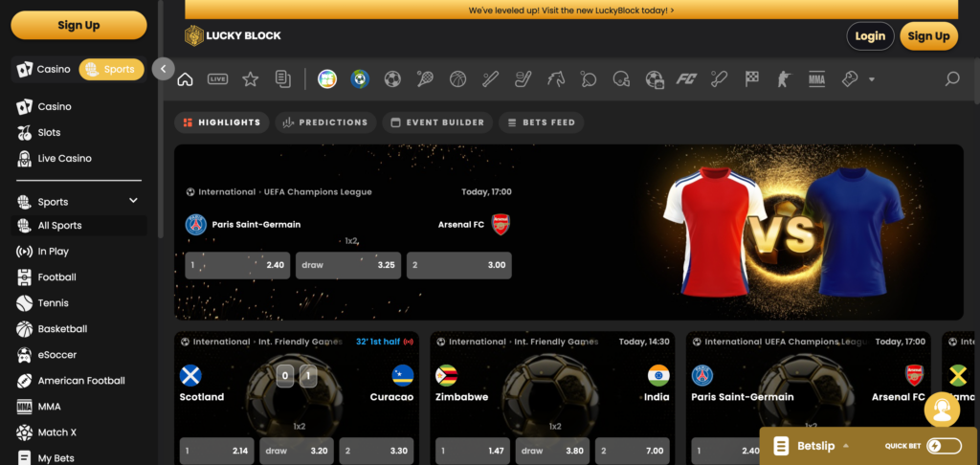The height and width of the screenshot is (465, 980).
Task: Open the Predictions tab
Action: (x=325, y=122)
